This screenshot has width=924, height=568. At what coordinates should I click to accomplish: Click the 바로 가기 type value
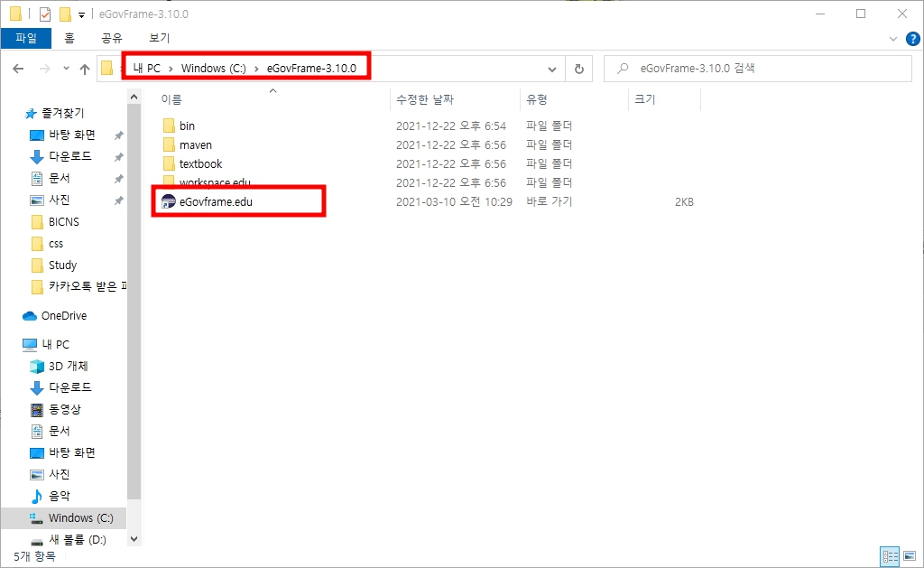pos(549,201)
